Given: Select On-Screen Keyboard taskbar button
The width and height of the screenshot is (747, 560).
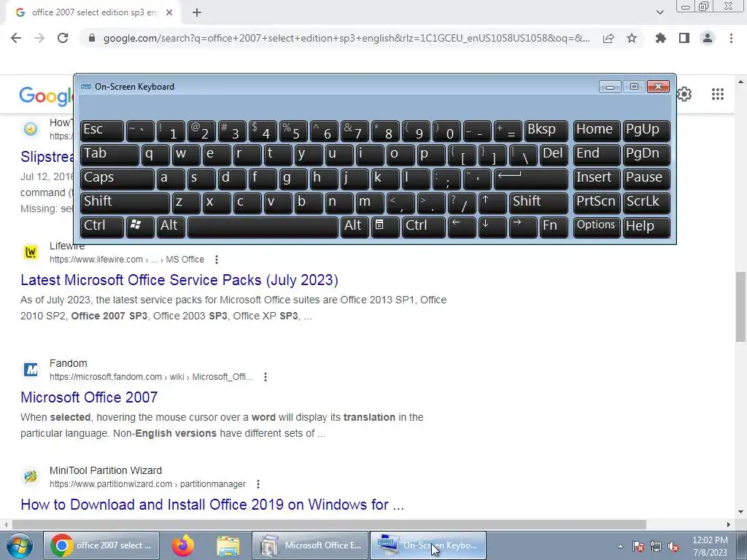Looking at the screenshot, I should coord(428,545).
